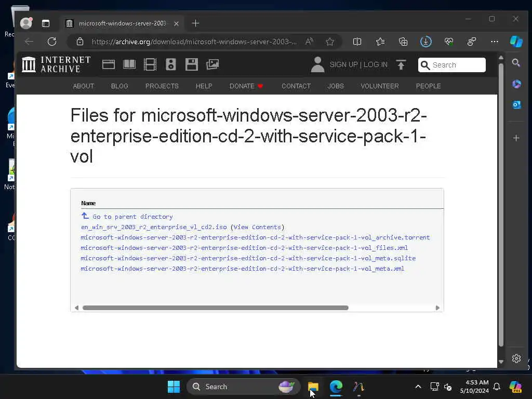The image size is (532, 399).
Task: Customize sidebar with the plus icon
Action: (516, 138)
